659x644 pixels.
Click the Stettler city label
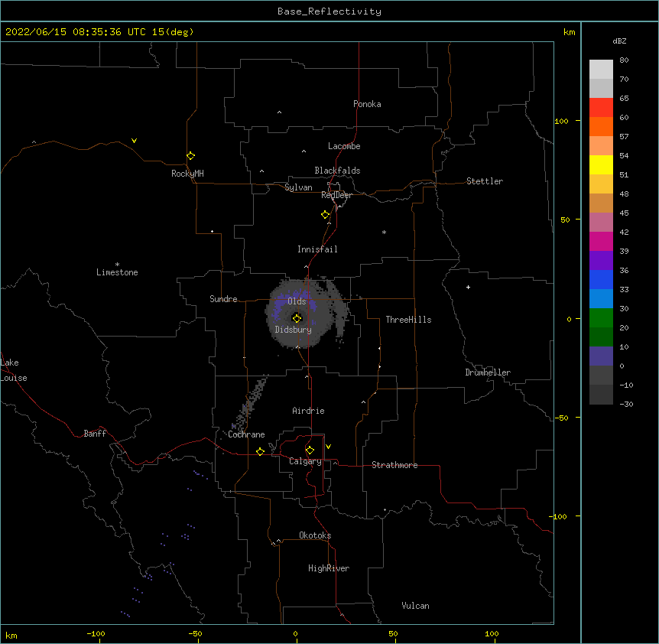pos(484,181)
